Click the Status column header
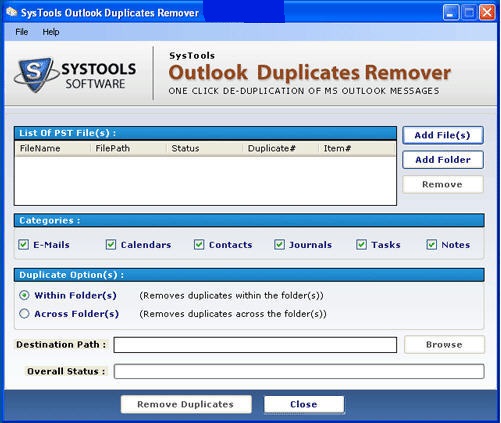The height and width of the screenshot is (423, 501). coord(204,149)
